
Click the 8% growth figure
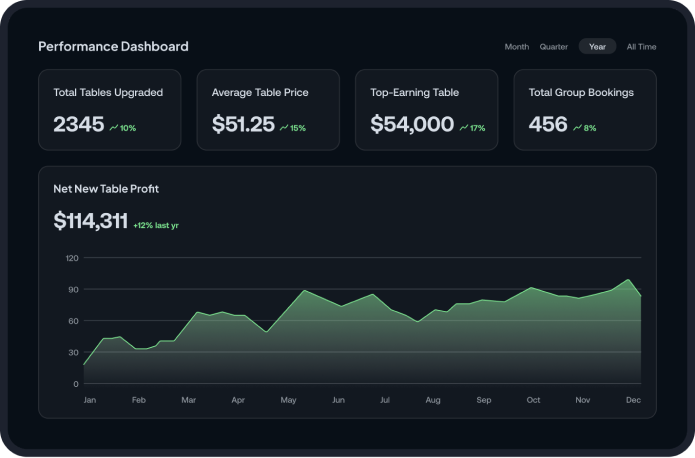(590, 128)
